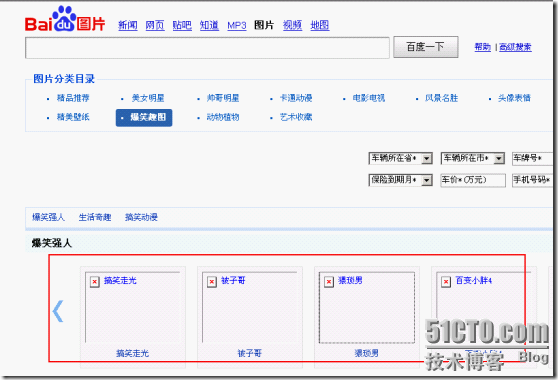Open the 保险到期月 dropdown
558x380 pixels.
click(x=400, y=180)
